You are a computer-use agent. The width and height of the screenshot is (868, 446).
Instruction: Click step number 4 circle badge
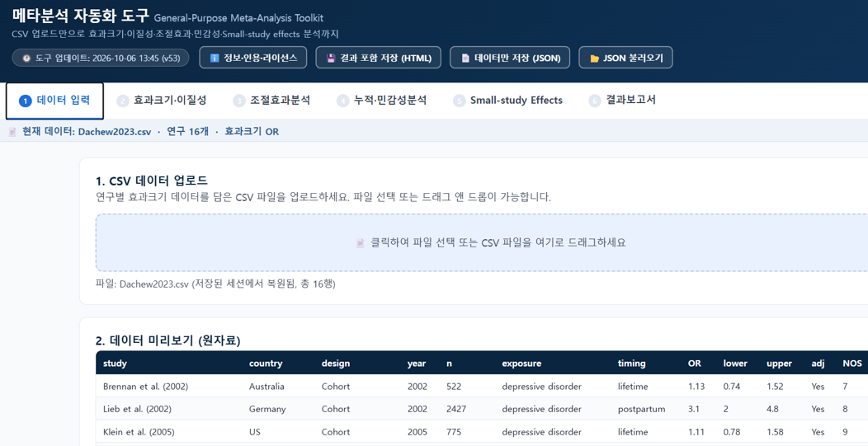point(343,101)
